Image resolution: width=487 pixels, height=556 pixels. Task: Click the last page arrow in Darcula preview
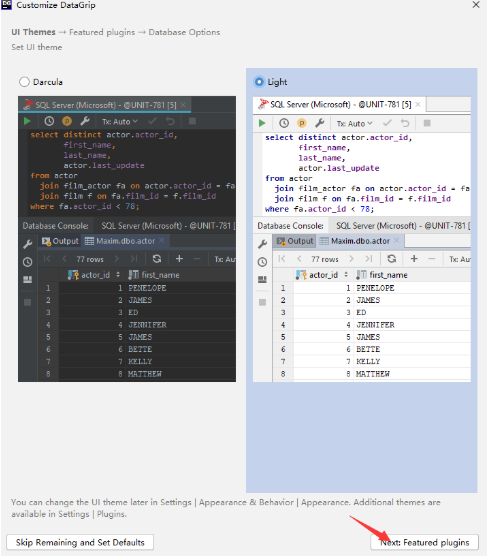coord(133,259)
